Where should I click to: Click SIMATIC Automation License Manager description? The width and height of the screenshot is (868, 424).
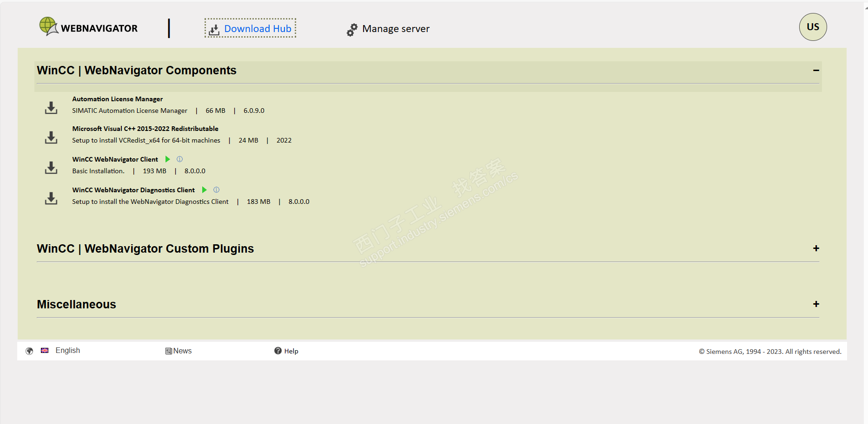coord(130,111)
